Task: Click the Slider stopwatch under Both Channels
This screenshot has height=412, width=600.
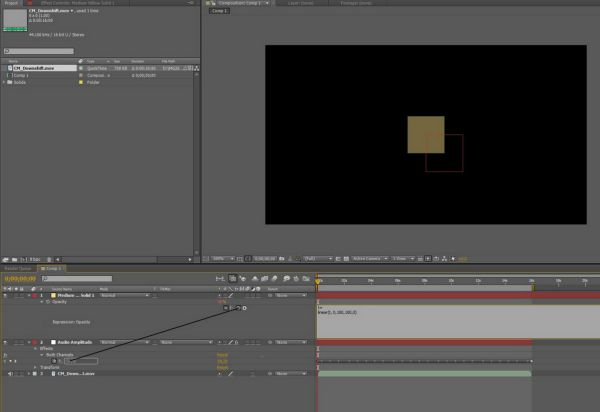Action: tap(54, 361)
